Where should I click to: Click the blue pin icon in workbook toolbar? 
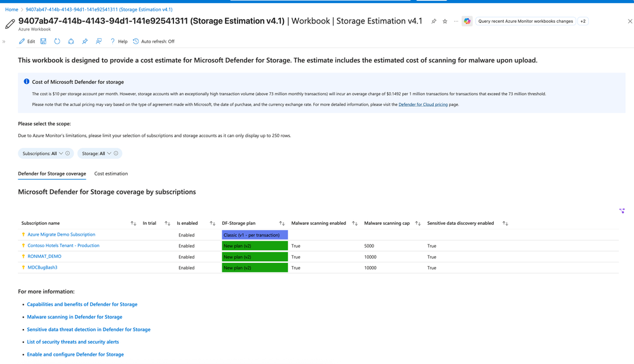pyautogui.click(x=84, y=41)
